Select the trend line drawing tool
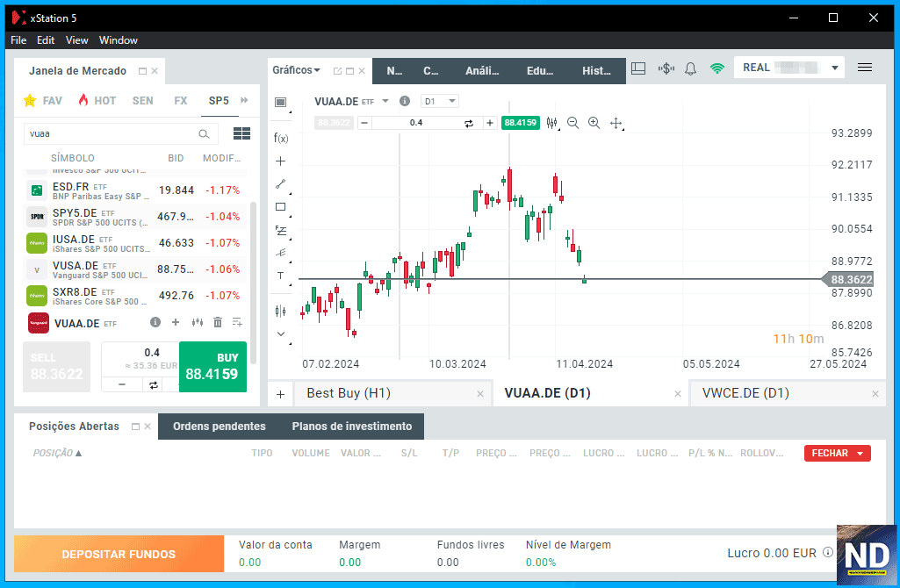The height and width of the screenshot is (588, 900). 281,184
